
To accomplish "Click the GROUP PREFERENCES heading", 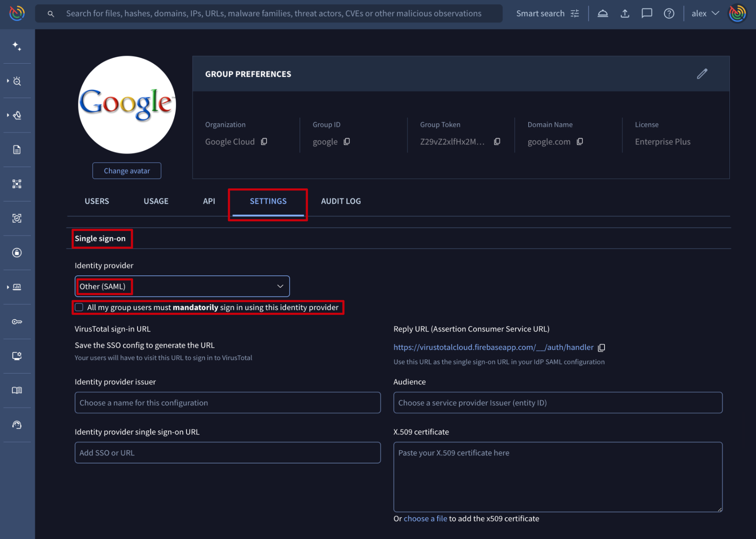I will tap(248, 74).
